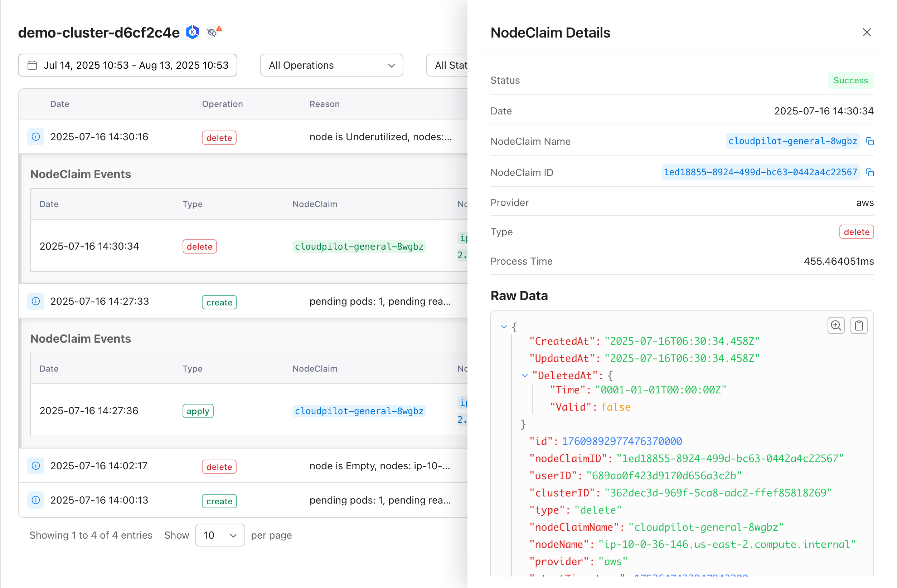Copy Raw Data to the clipboard

pyautogui.click(x=859, y=325)
